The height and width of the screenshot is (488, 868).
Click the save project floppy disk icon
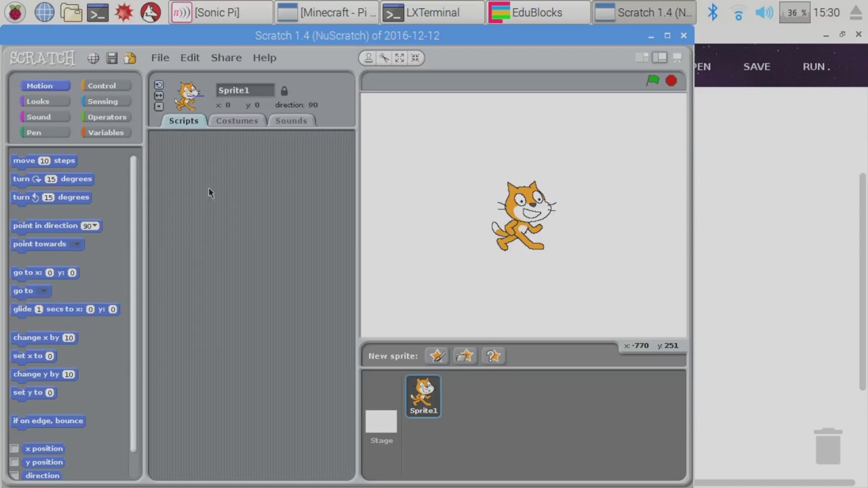[x=112, y=58]
